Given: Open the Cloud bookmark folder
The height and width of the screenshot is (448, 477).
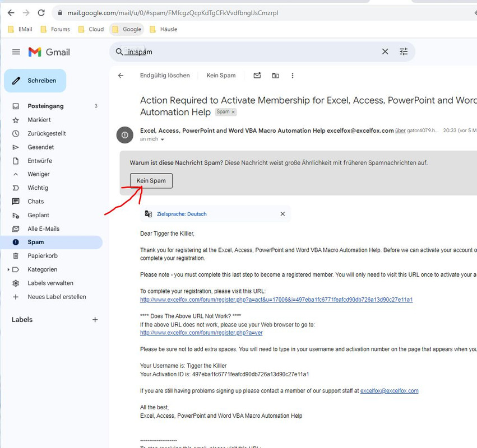Looking at the screenshot, I should coord(91,29).
